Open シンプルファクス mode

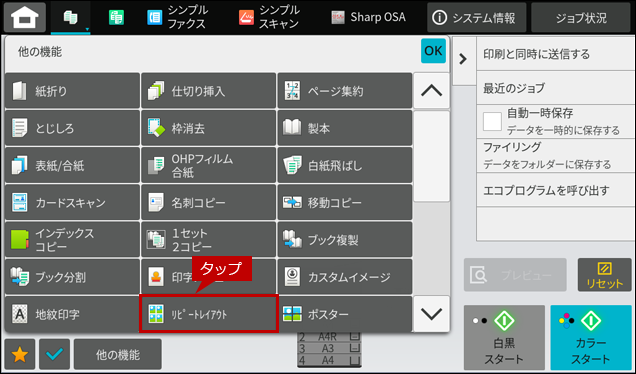coord(177,17)
